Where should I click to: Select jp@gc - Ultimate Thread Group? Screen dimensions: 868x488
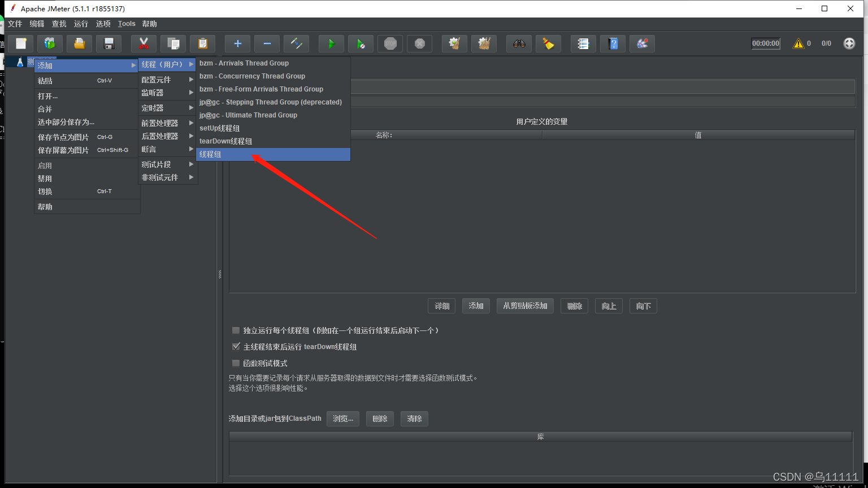click(273, 115)
